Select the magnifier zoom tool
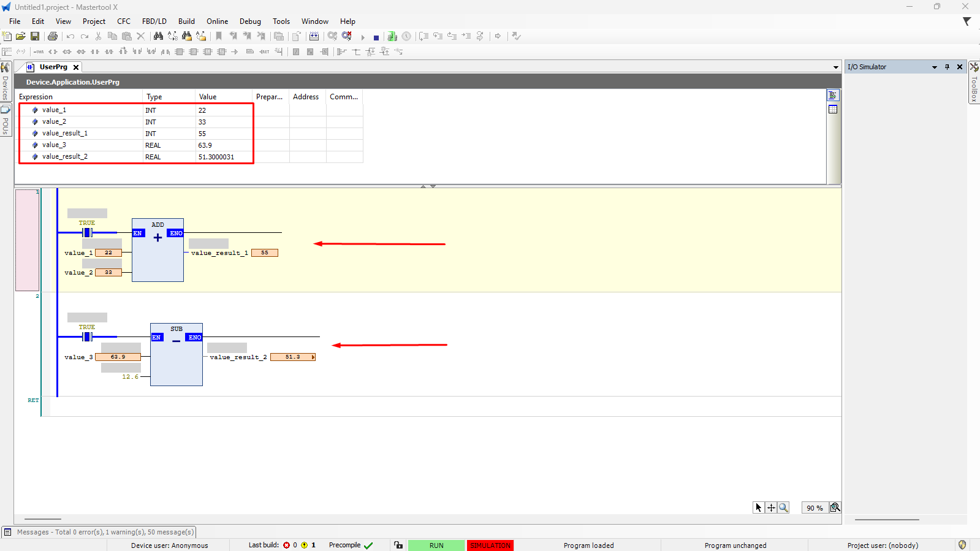The height and width of the screenshot is (551, 980). (783, 507)
